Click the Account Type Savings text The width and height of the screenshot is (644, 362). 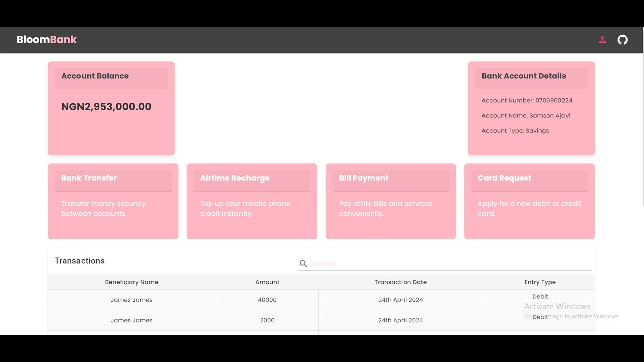pos(515,131)
